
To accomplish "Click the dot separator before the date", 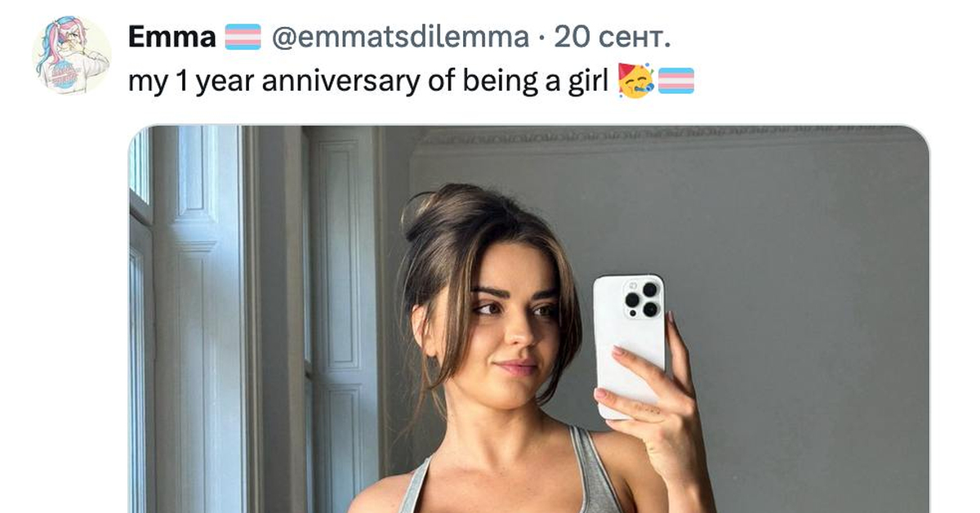I will click(x=541, y=37).
